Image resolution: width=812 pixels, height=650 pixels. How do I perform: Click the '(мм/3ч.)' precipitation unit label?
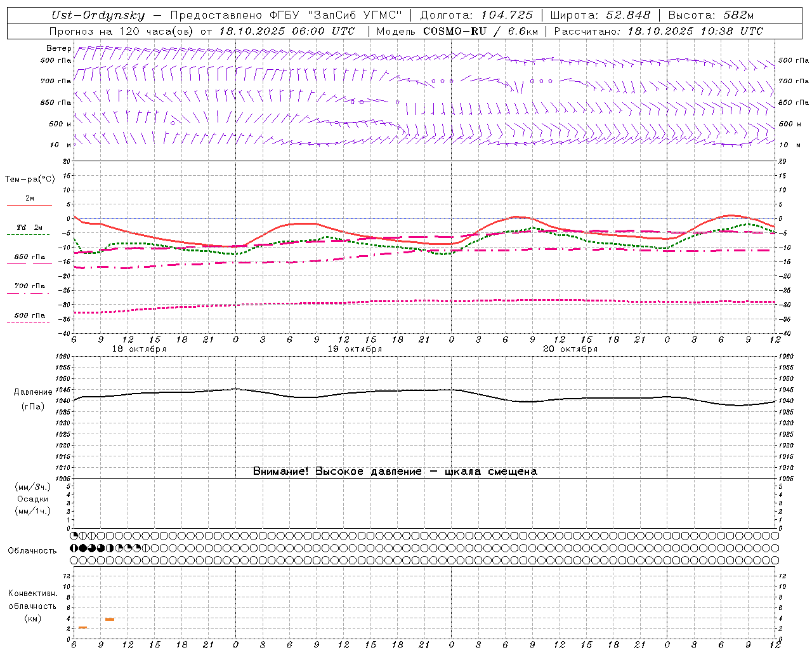33,487
